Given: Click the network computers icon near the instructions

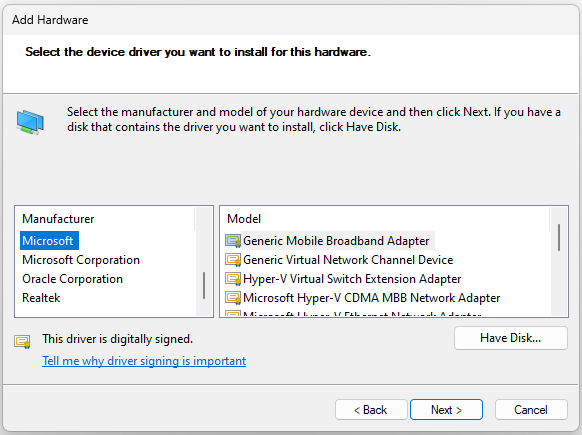Looking at the screenshot, I should point(30,122).
